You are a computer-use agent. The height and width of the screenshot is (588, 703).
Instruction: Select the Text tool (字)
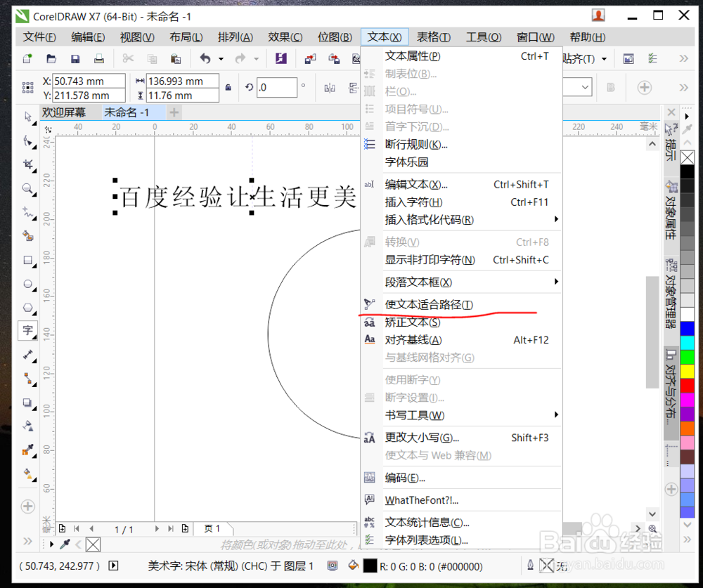28,331
